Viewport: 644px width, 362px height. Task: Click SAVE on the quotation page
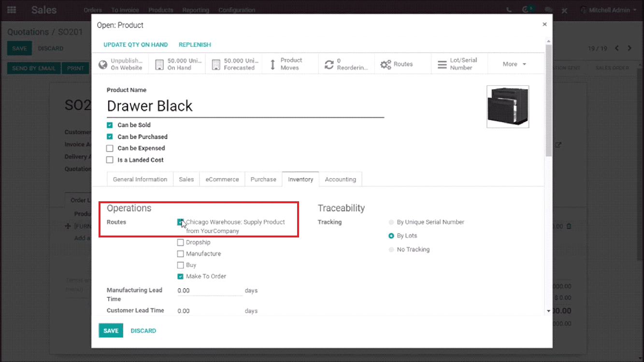pyautogui.click(x=19, y=48)
